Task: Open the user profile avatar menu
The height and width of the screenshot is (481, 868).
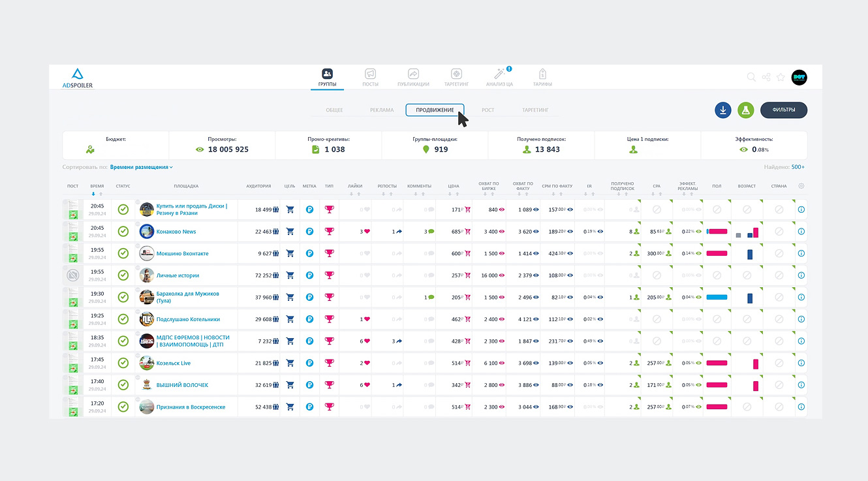Action: [799, 77]
